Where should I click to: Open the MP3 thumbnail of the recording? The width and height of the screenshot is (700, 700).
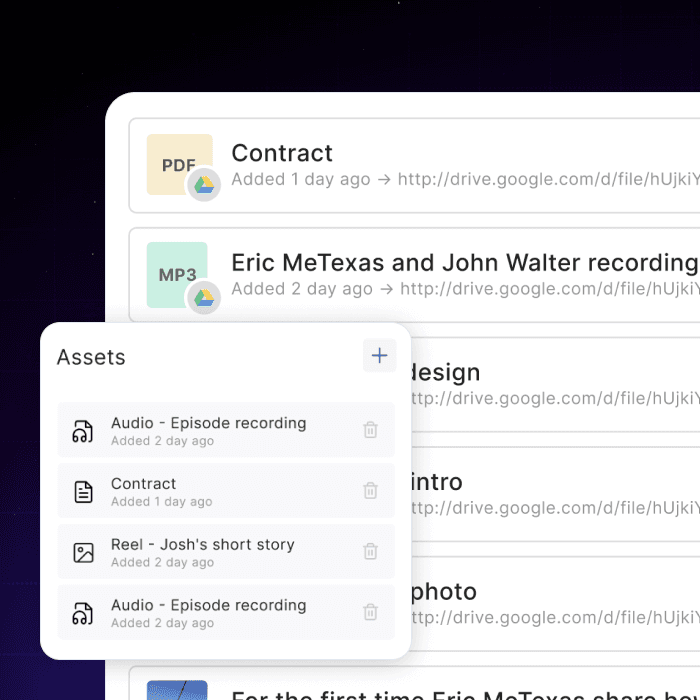point(177,275)
